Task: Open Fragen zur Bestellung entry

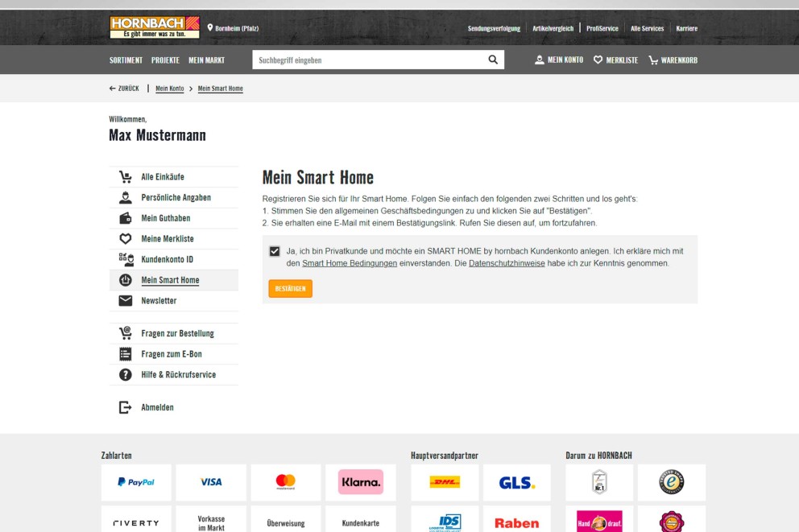Action: click(x=174, y=333)
